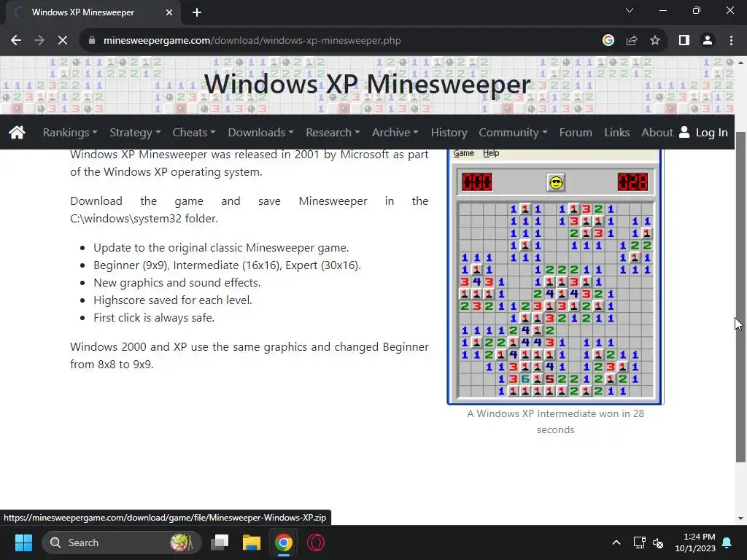This screenshot has width=747, height=560.
Task: Click the taskbar Search box
Action: (x=122, y=542)
